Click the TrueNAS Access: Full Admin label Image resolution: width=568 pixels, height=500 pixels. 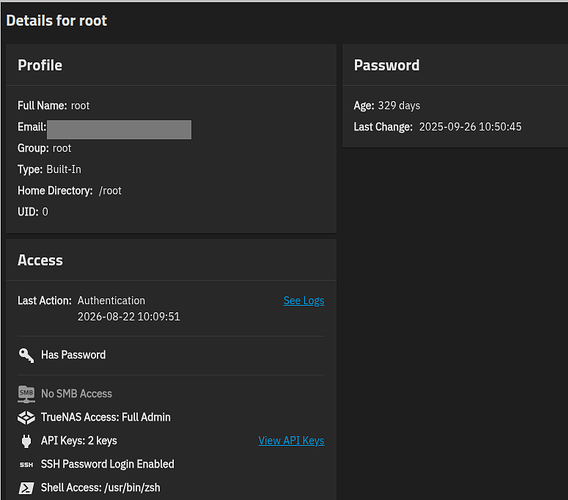coord(105,417)
